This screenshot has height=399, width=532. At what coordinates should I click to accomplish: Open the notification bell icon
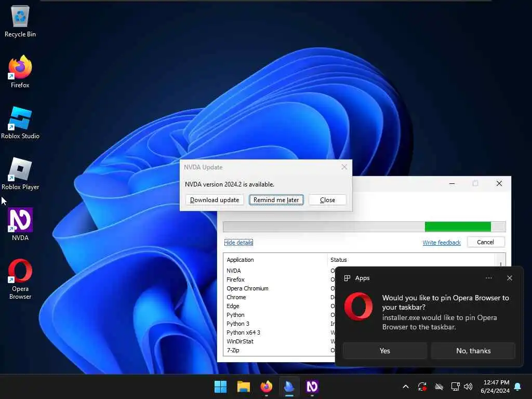point(518,387)
